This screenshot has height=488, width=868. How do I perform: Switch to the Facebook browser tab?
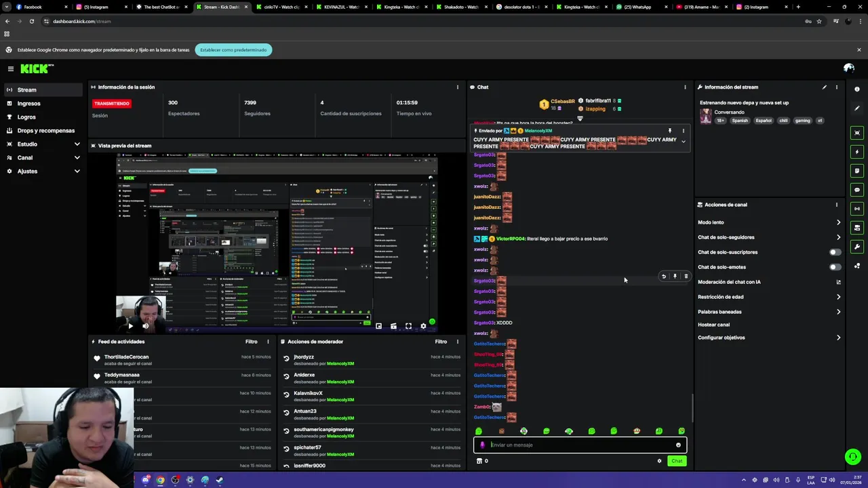click(x=41, y=7)
